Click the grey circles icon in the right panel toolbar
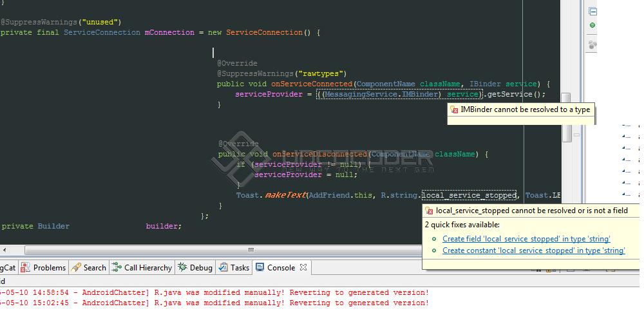This screenshot has width=644, height=320. 592,45
